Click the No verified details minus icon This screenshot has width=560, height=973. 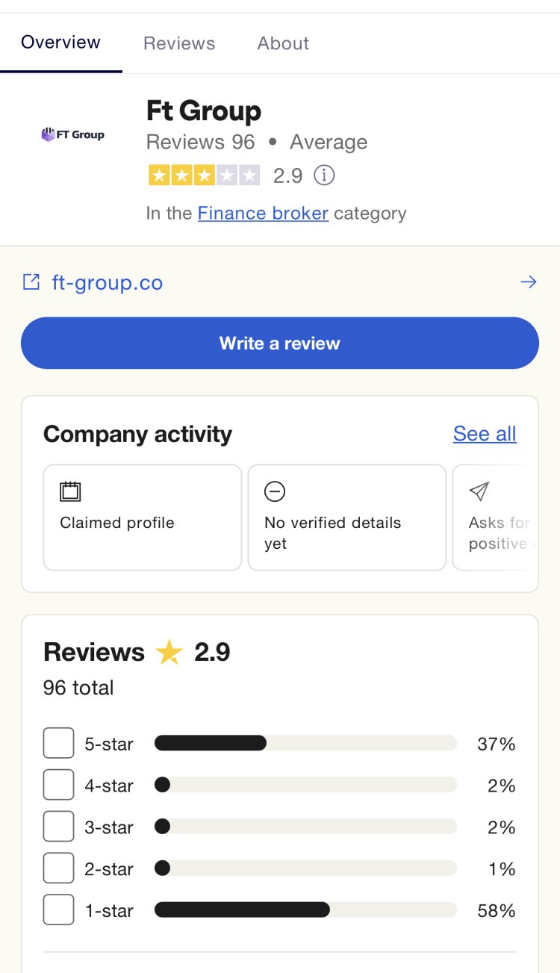275,491
